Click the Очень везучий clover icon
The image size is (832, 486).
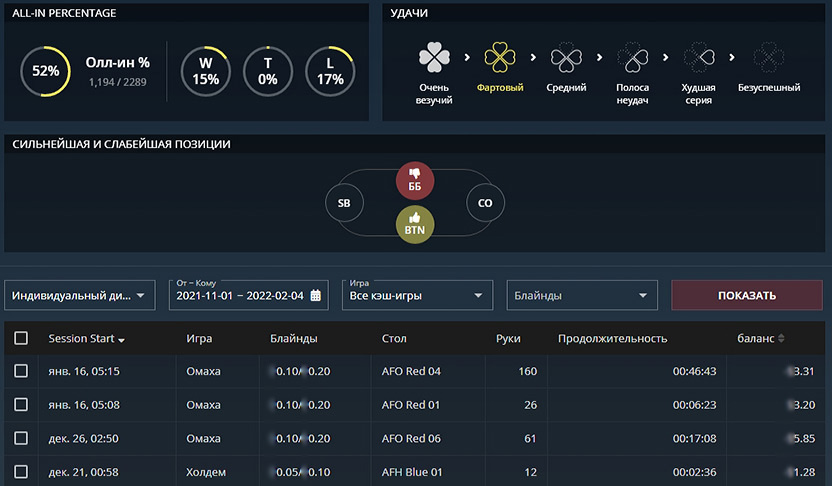pyautogui.click(x=434, y=58)
